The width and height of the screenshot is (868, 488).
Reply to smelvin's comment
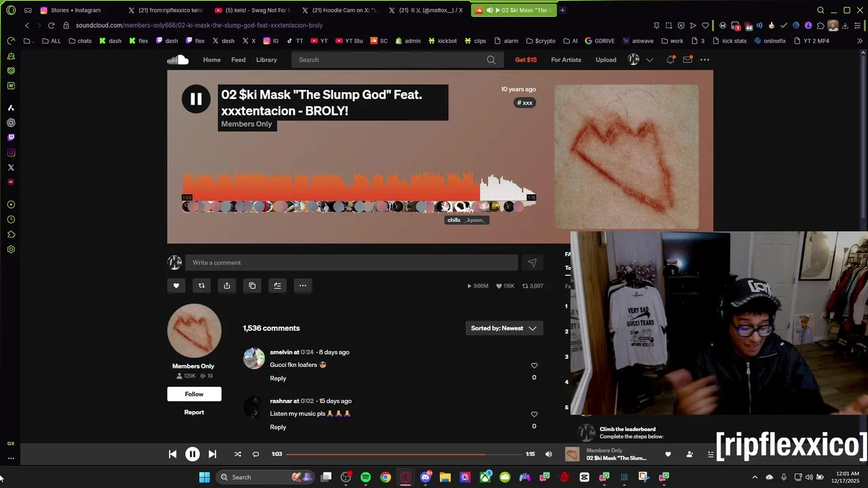[278, 378]
